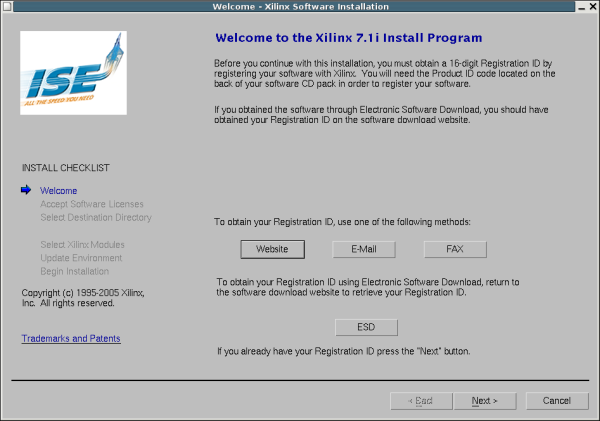Click the INSTALL CHECKLIST heading

click(65, 168)
